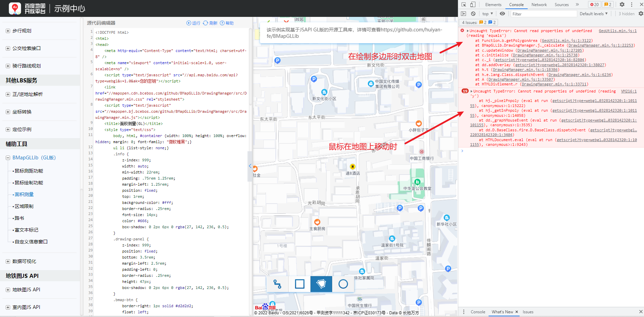Open the top execution context dropdown
Viewport: 644px width, 317px height.
[x=487, y=14]
